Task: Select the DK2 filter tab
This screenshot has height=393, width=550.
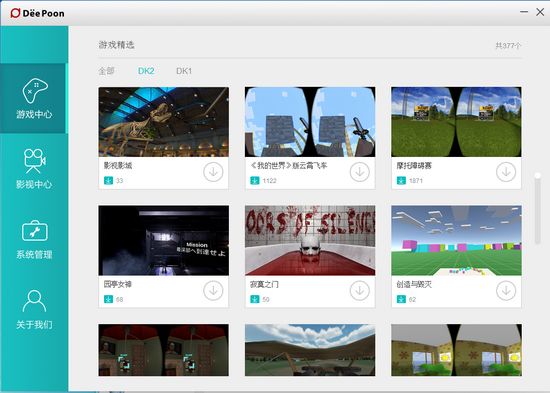Action: pyautogui.click(x=146, y=71)
